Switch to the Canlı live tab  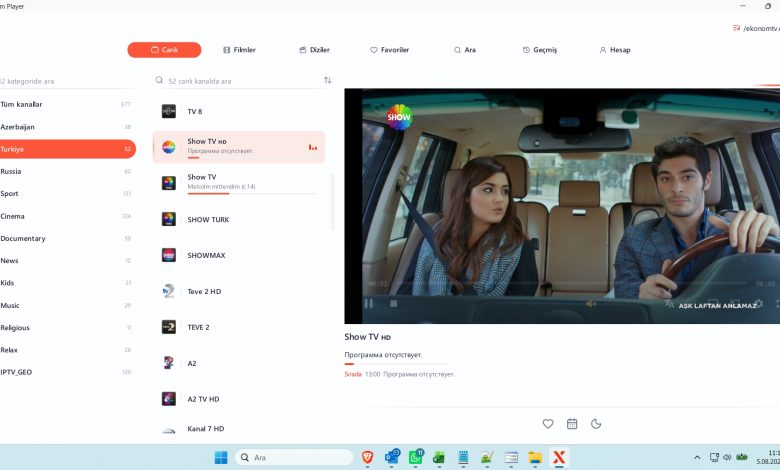[164, 50]
